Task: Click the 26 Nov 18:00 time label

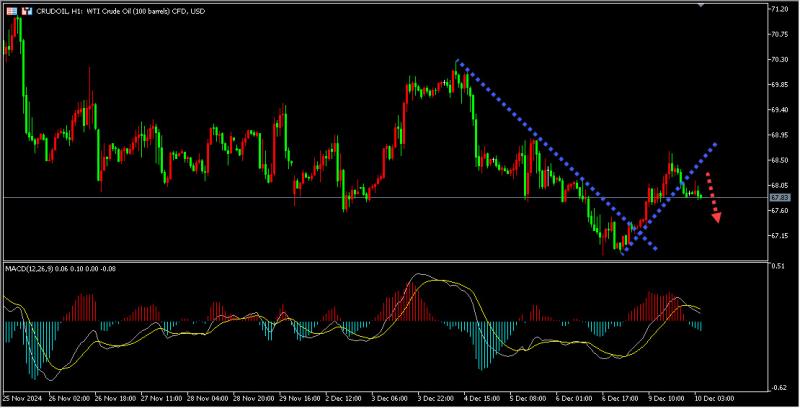Action: tap(115, 398)
